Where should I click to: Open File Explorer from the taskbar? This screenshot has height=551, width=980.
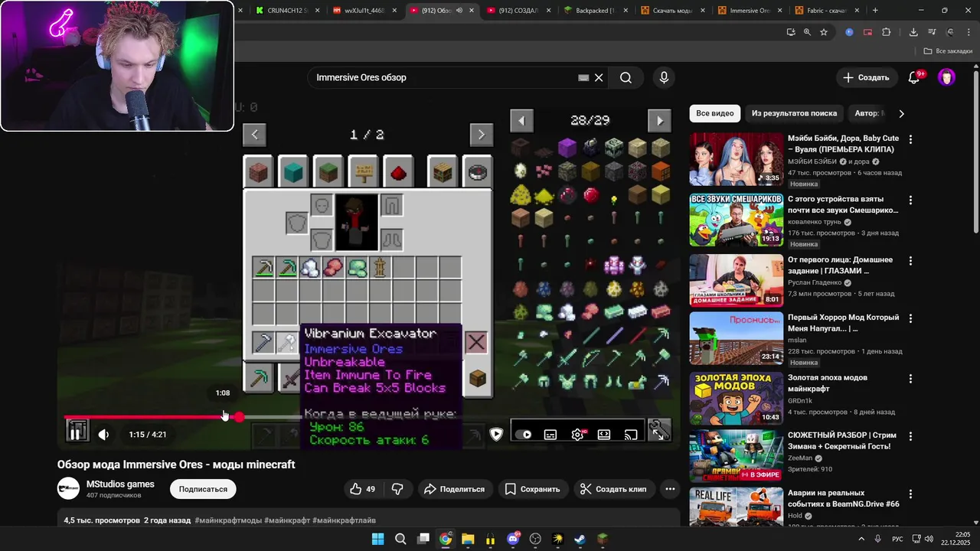tap(468, 539)
